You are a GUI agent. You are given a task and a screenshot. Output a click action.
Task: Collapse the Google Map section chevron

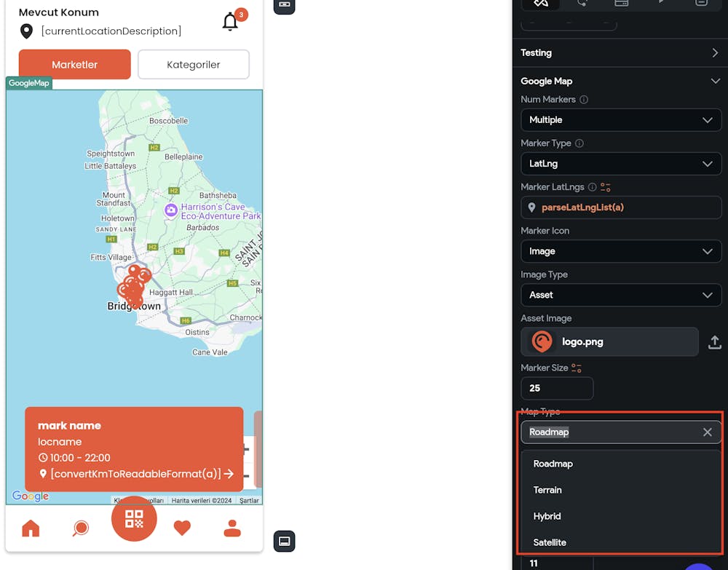(x=715, y=82)
